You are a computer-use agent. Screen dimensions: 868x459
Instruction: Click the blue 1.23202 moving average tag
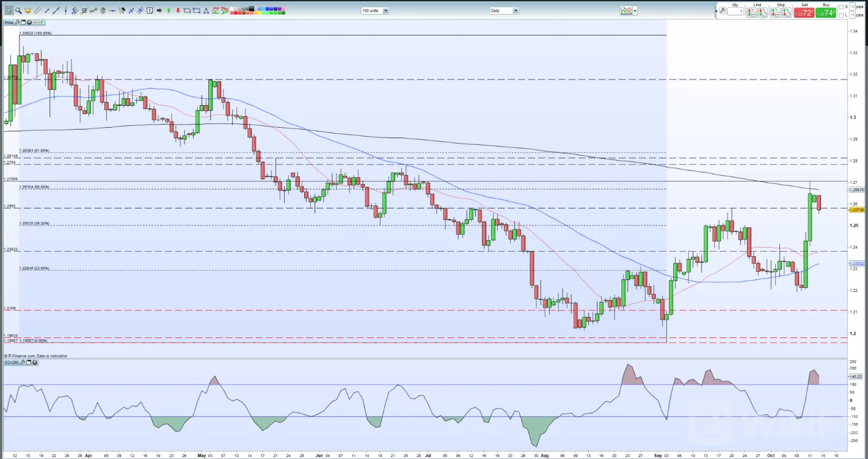(856, 263)
